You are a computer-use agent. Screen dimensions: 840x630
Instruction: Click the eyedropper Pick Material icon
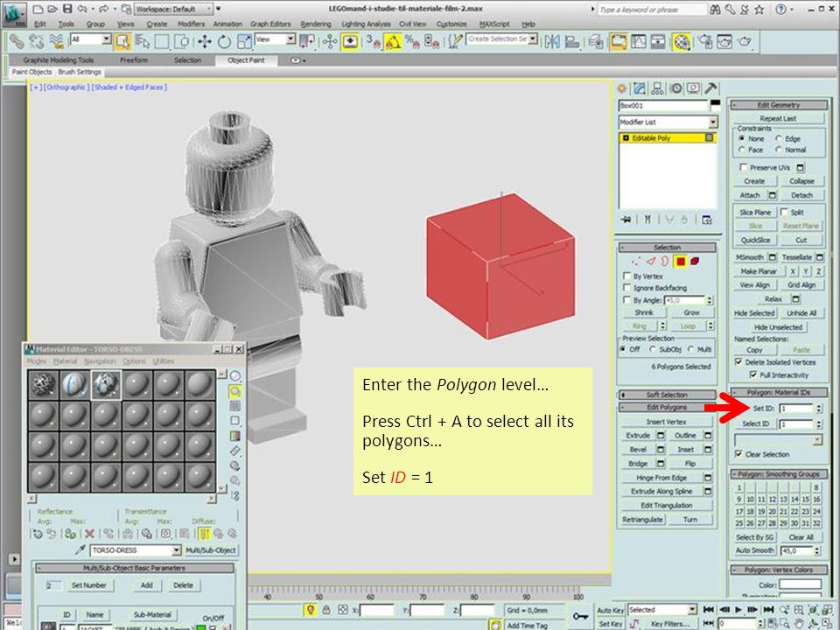pos(80,550)
